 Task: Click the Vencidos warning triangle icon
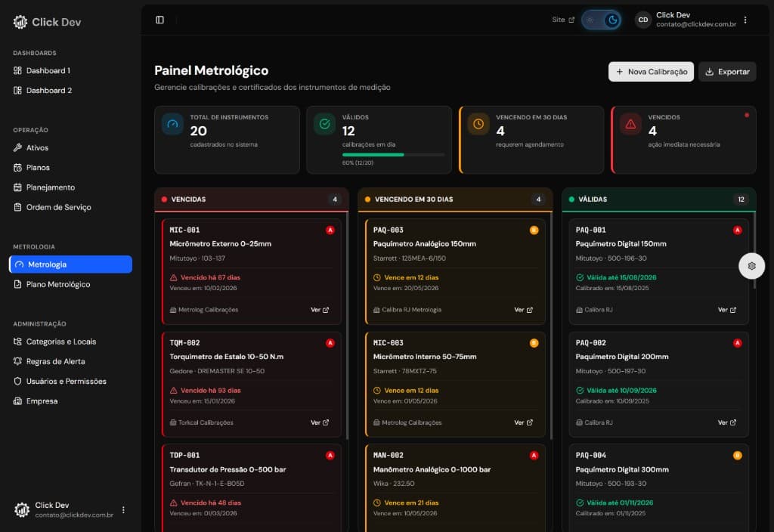pos(630,124)
